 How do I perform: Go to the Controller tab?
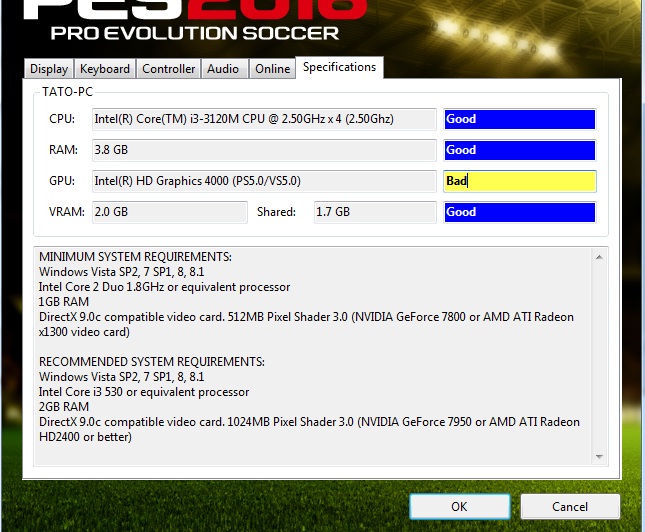tap(169, 69)
